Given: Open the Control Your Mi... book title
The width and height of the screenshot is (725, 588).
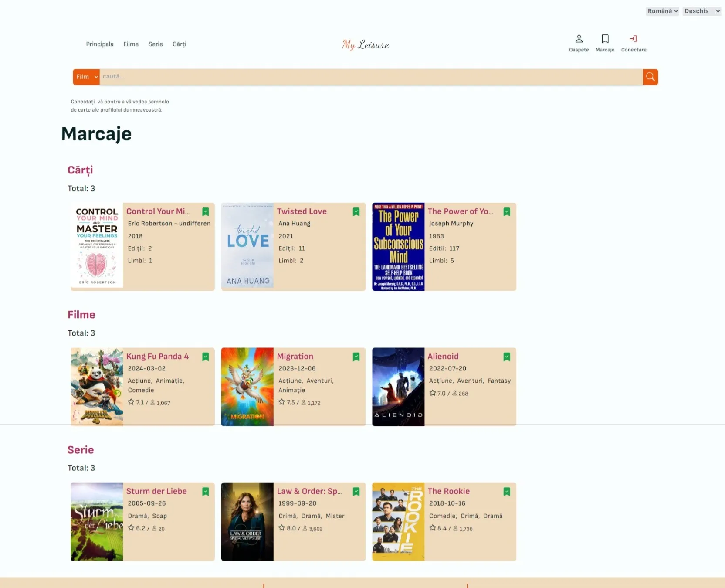Looking at the screenshot, I should click(x=158, y=211).
